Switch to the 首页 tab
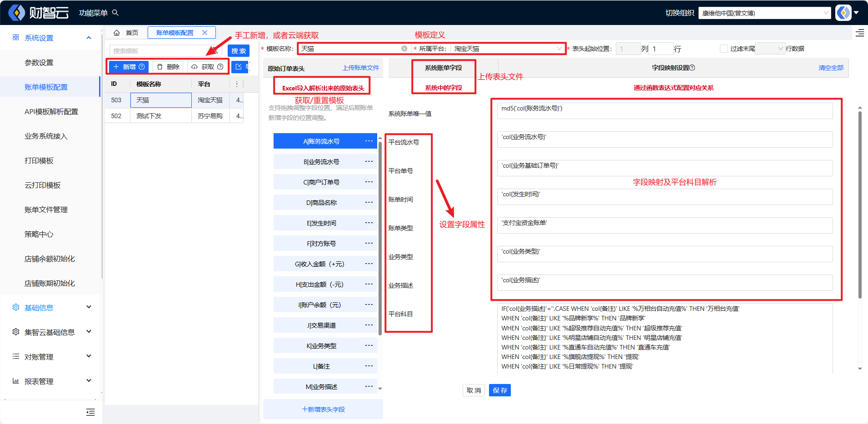Viewport: 868px width, 424px height. [x=132, y=33]
